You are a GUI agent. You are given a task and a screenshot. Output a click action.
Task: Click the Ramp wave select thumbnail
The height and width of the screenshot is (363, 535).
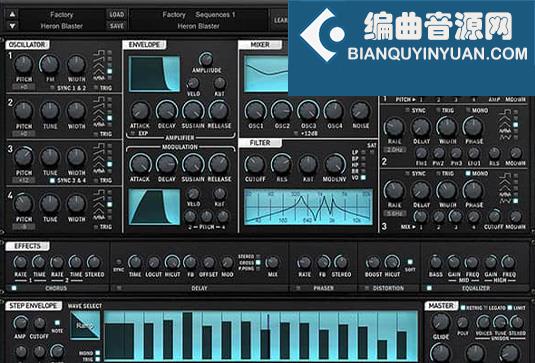tap(85, 325)
